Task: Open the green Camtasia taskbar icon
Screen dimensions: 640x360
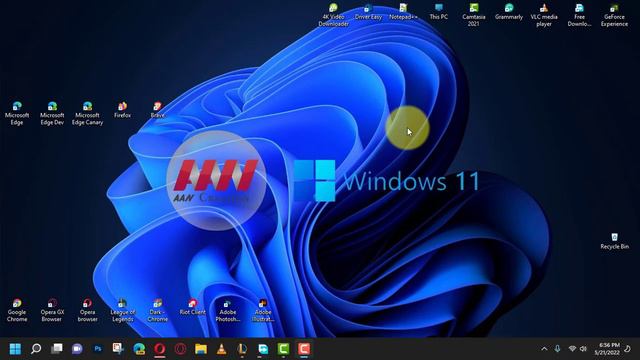Action: point(283,349)
